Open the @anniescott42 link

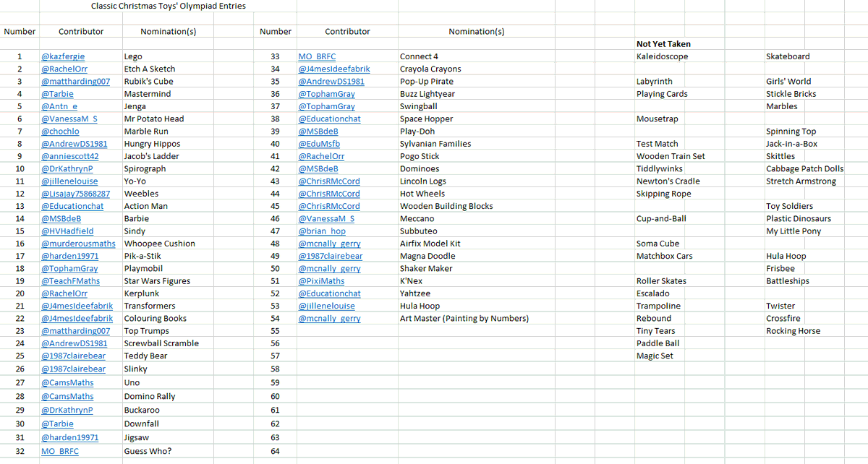(x=70, y=156)
